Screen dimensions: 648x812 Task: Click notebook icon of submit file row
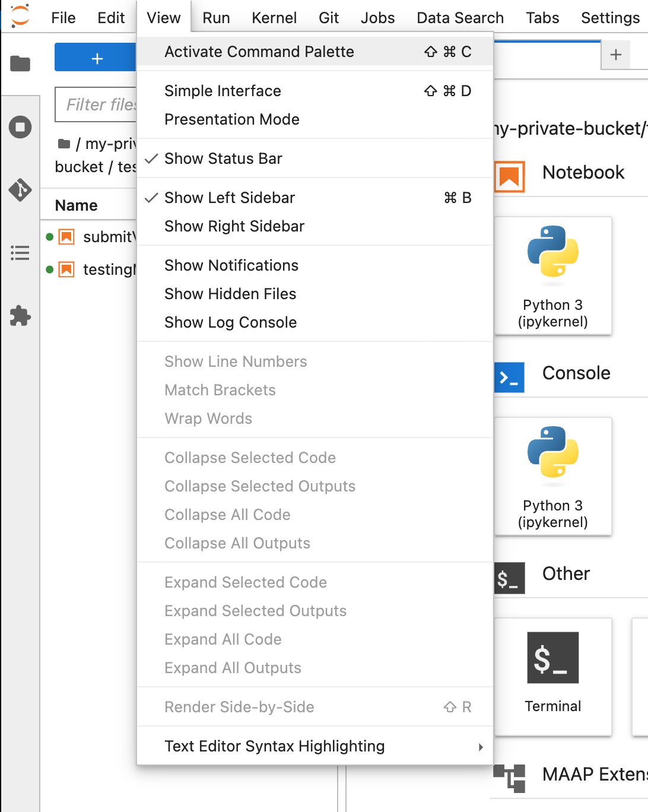(x=66, y=237)
